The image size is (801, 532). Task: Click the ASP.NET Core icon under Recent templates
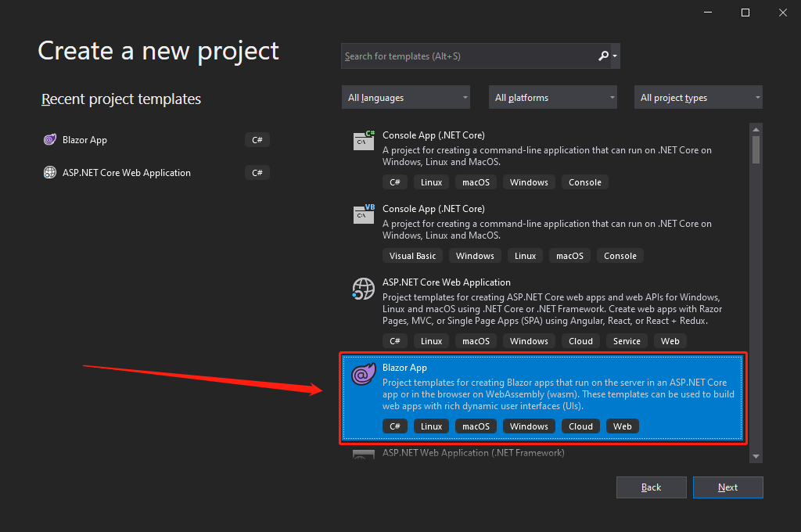coord(50,172)
